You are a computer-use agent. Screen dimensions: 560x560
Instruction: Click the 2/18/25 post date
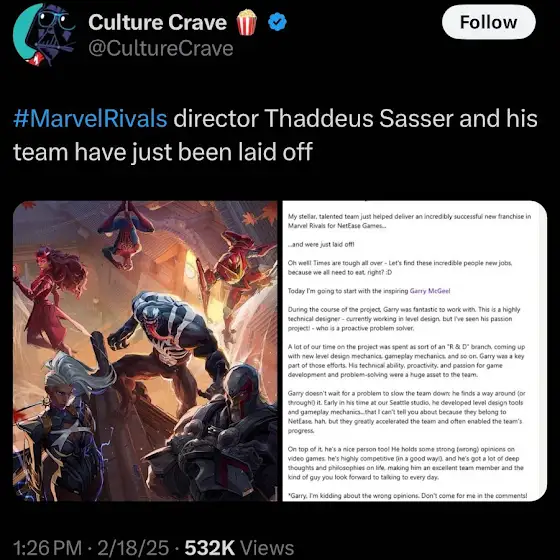coord(133,548)
